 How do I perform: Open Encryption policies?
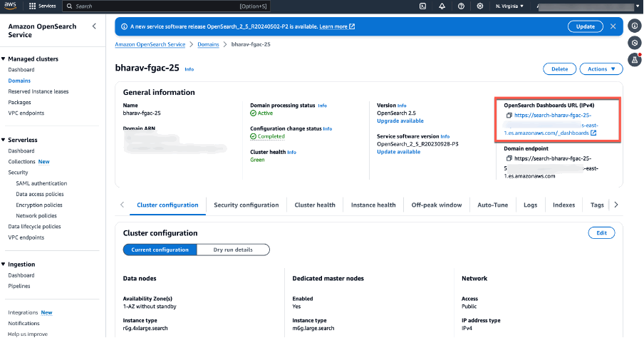pyautogui.click(x=39, y=205)
